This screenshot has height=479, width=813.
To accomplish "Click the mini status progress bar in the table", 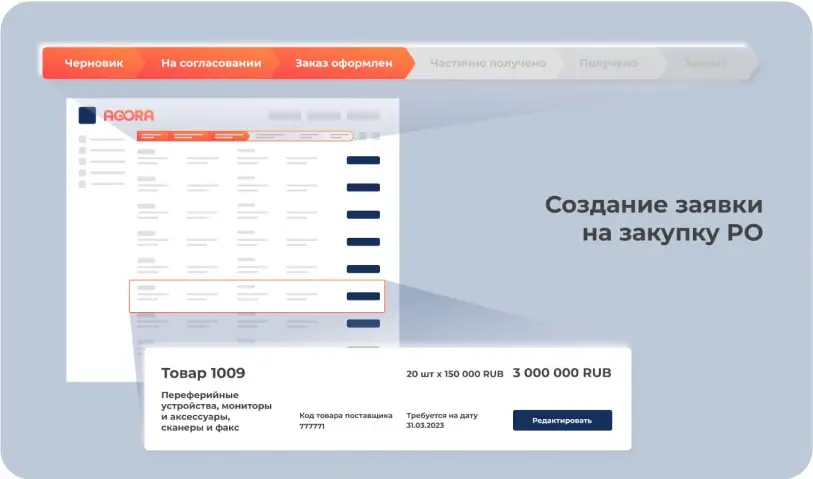I will point(244,136).
